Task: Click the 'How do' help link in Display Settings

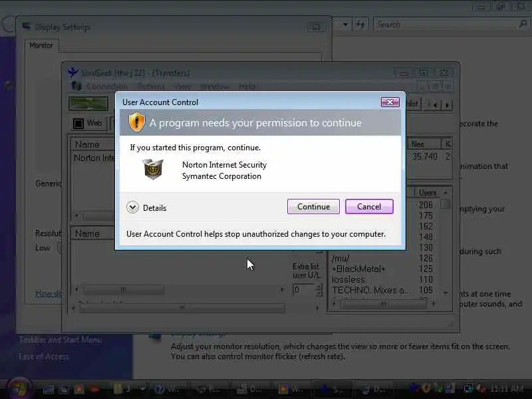Action: point(49,293)
